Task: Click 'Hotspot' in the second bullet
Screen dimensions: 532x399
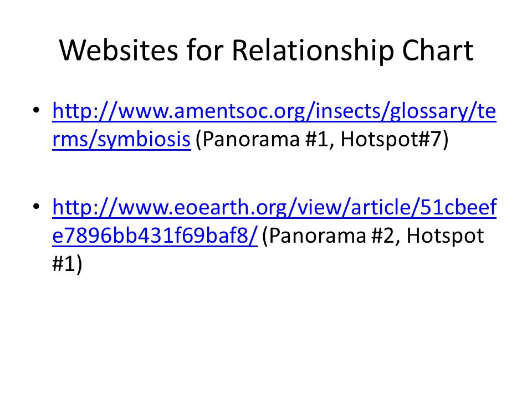Action: click(x=445, y=236)
